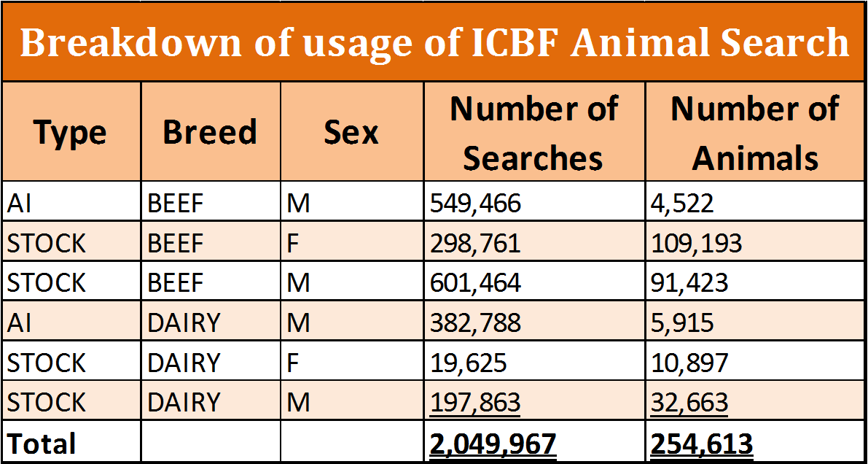This screenshot has width=868, height=464.
Task: Click the 601,464 searches value
Action: pyautogui.click(x=475, y=283)
